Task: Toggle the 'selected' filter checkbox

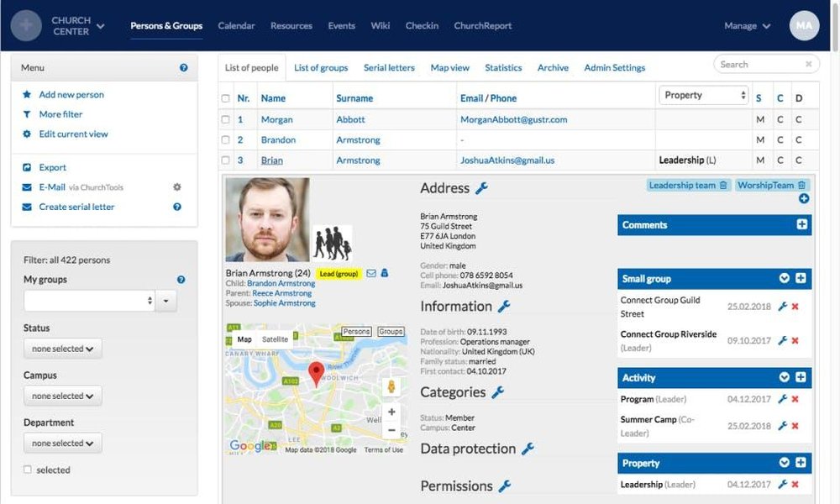Action: [x=28, y=470]
